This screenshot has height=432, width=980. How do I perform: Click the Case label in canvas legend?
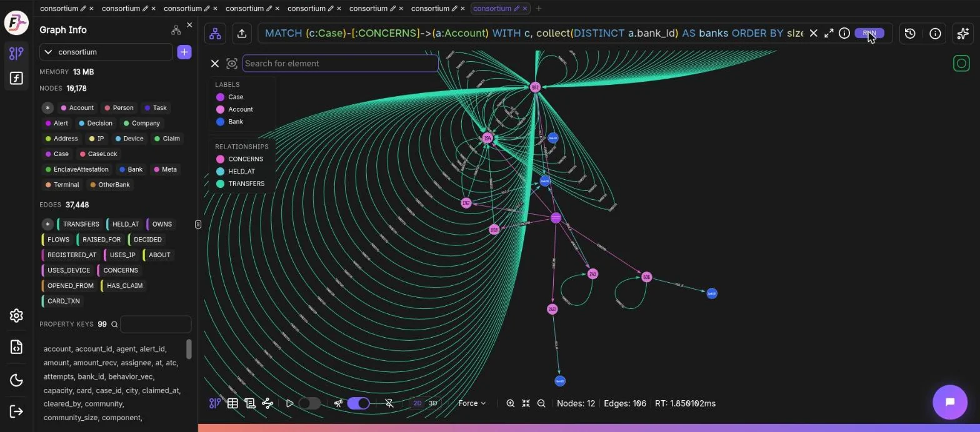pyautogui.click(x=229, y=97)
